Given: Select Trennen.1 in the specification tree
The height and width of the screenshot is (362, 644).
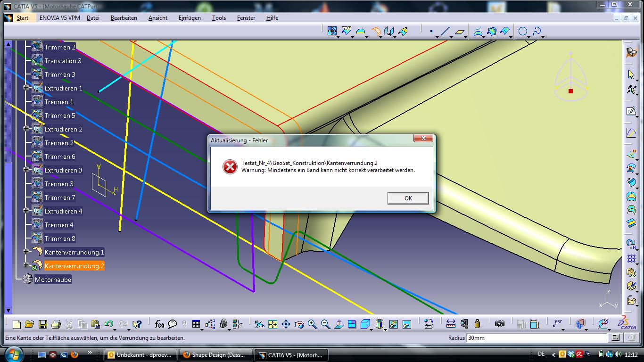Looking at the screenshot, I should pos(59,102).
